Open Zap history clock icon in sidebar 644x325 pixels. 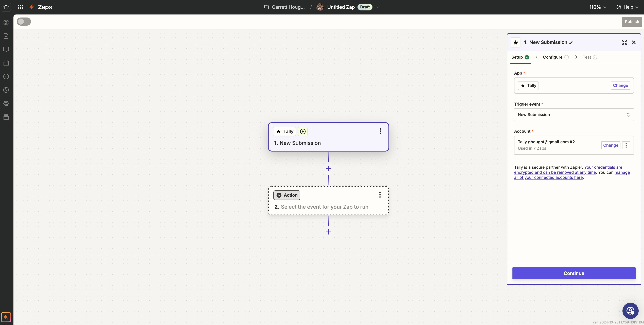(6, 76)
